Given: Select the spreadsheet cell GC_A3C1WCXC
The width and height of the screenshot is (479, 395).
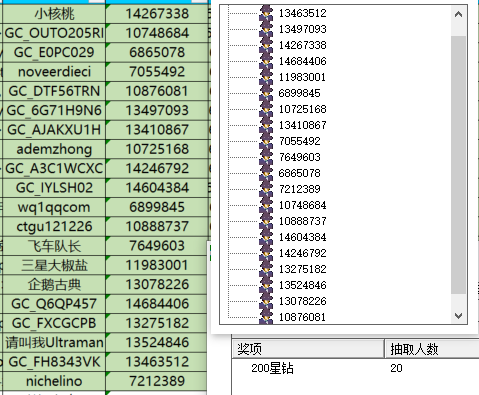Looking at the screenshot, I should [x=54, y=168].
